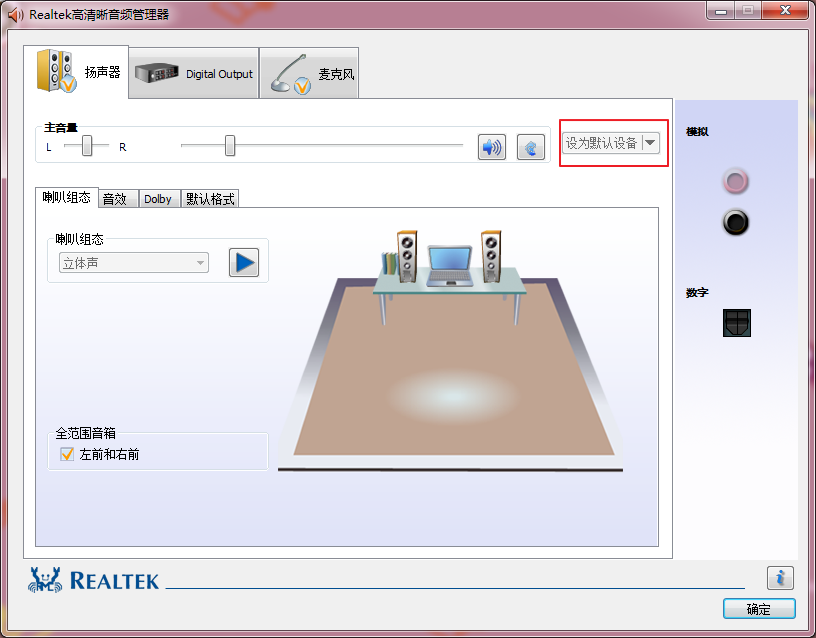
Task: Close the Realtek audio manager window
Action: [785, 11]
